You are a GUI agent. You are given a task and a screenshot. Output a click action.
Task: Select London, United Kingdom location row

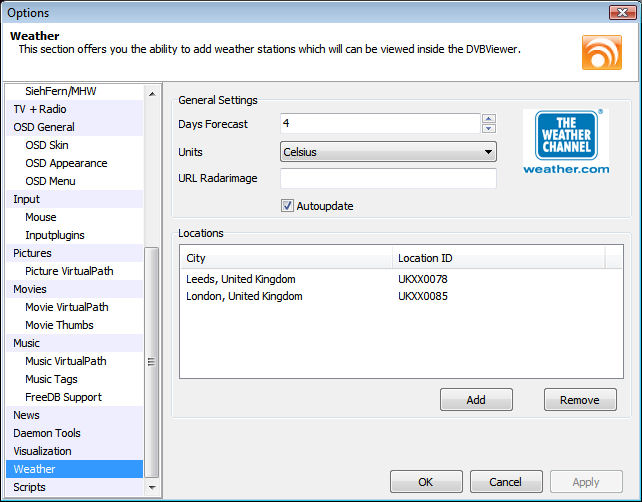(244, 296)
